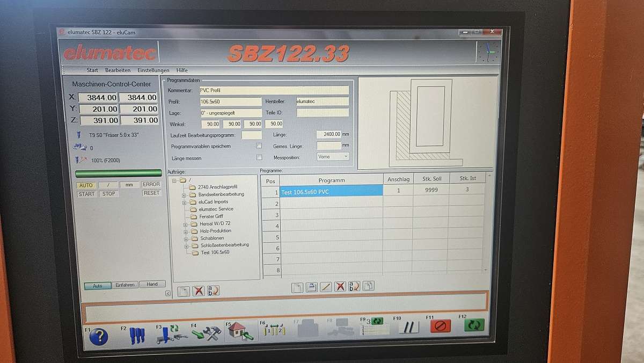This screenshot has height=363, width=644.
Task: Click the Länge field showing 2400.00
Action: tap(328, 134)
